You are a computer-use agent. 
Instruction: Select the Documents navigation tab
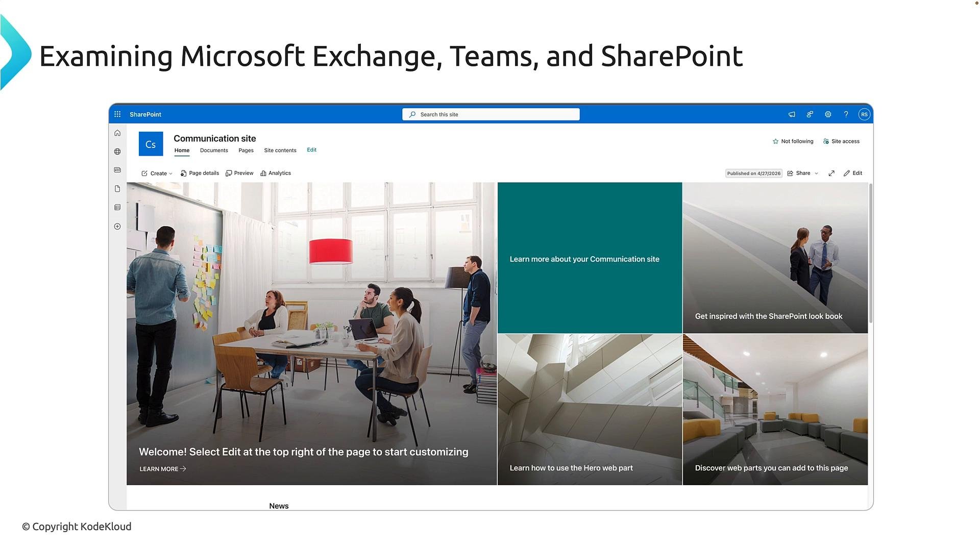click(x=214, y=151)
